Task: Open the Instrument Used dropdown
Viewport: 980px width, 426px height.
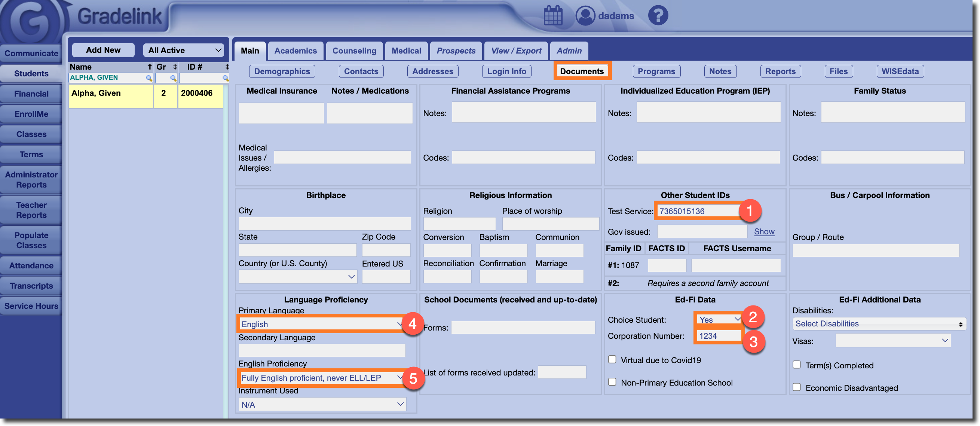Action: click(x=322, y=404)
